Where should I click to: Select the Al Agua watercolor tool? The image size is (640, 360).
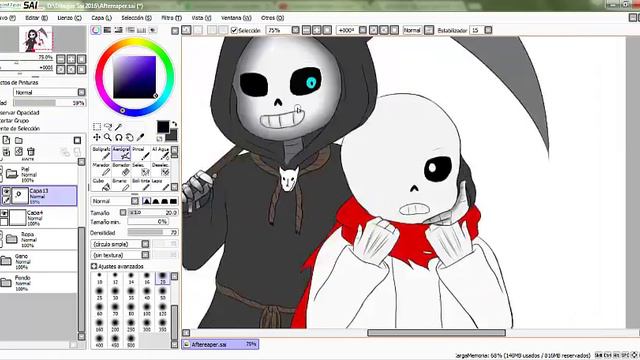160,153
